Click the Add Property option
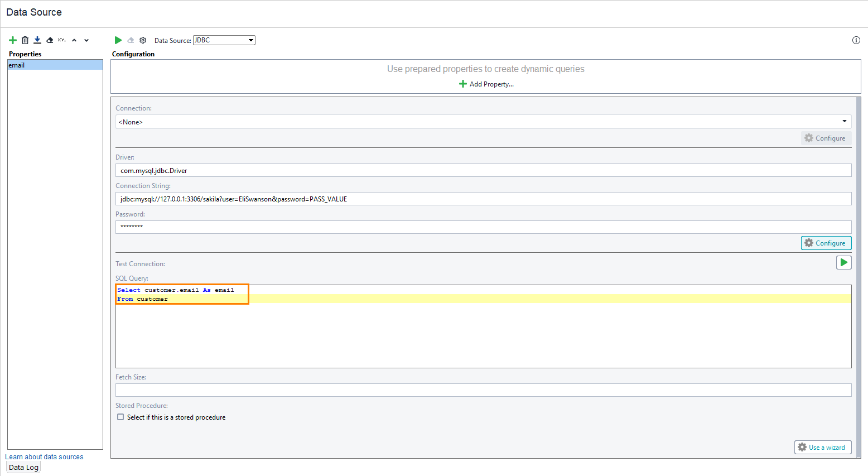 (x=486, y=84)
